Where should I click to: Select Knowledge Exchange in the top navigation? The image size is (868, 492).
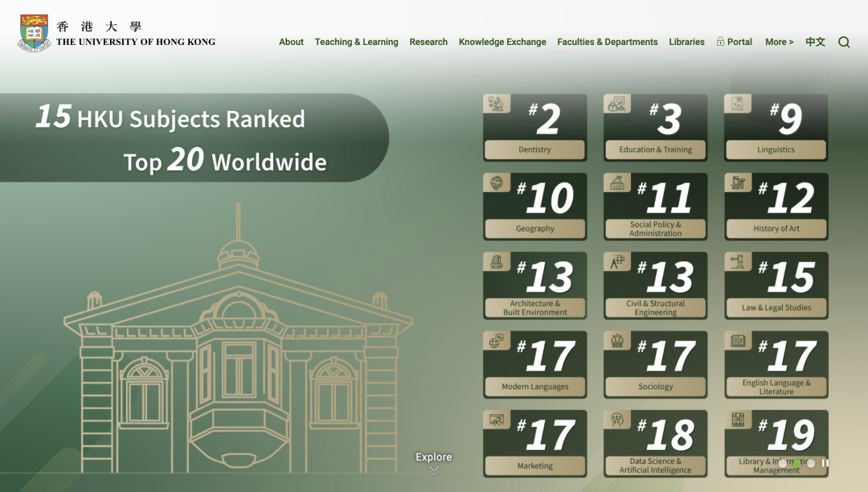tap(502, 42)
